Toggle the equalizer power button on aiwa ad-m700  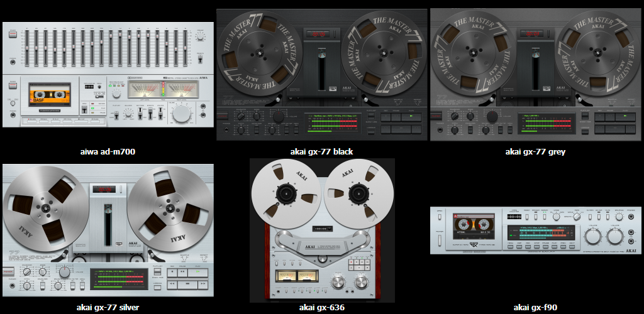13,35
